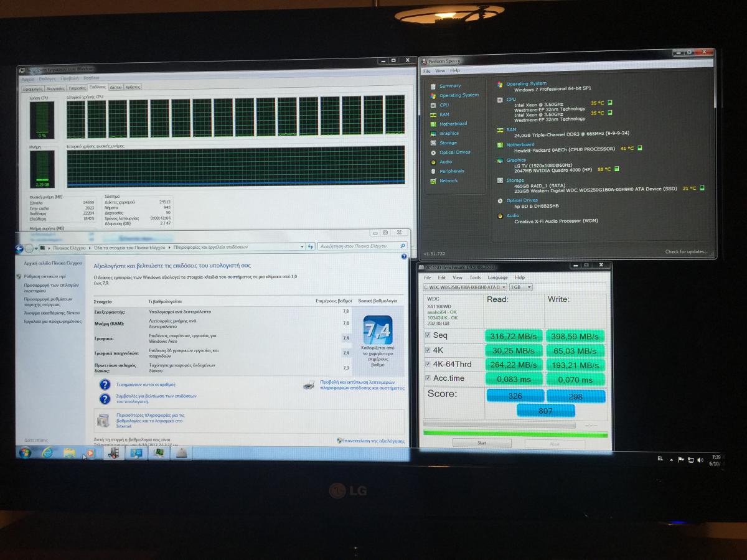Click the 7,4 base score badge
The height and width of the screenshot is (560, 747).
click(377, 330)
